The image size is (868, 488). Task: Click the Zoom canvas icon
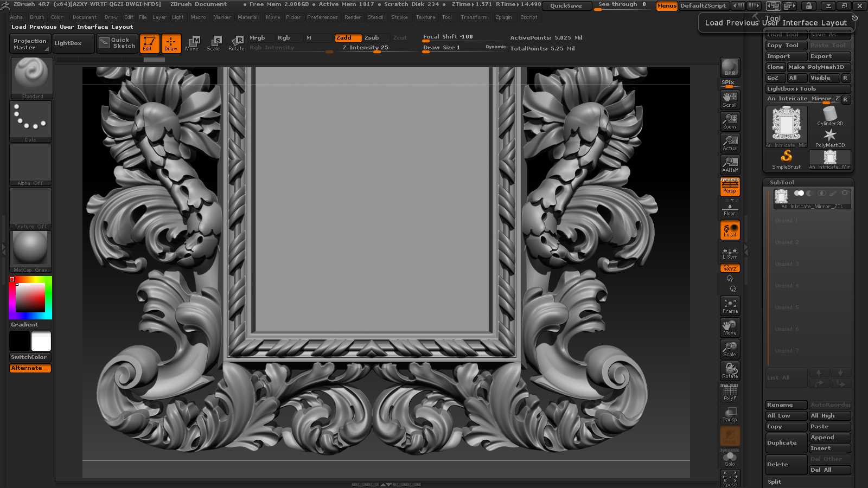[x=730, y=121]
